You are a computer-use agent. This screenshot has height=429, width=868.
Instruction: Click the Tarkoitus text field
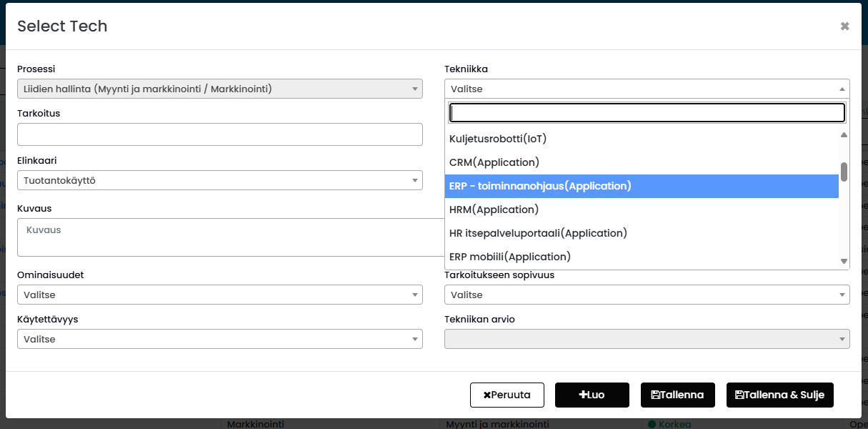click(219, 134)
